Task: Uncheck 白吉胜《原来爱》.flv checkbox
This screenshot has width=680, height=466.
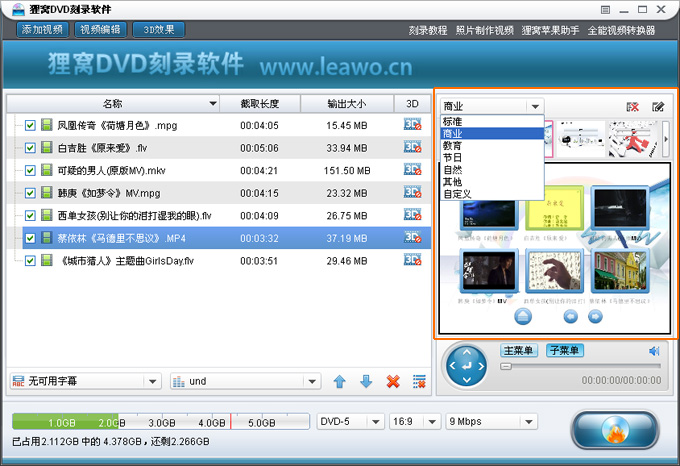Action: [30, 148]
